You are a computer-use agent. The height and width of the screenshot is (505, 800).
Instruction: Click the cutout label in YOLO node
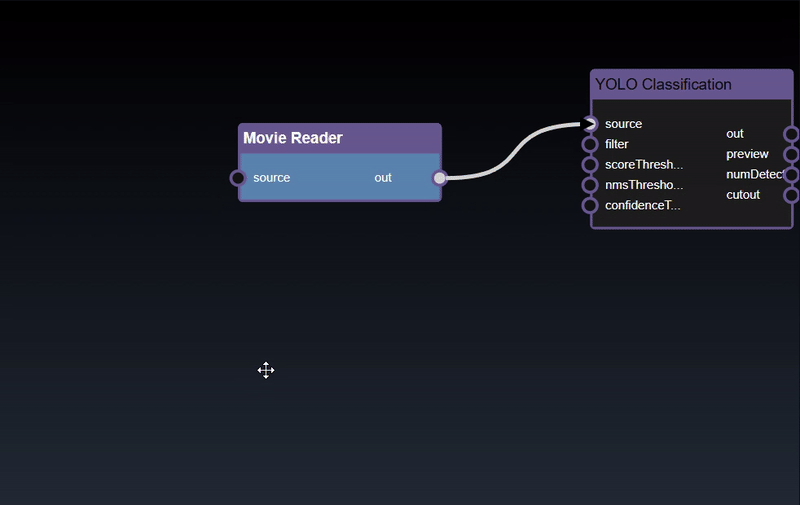click(x=743, y=195)
